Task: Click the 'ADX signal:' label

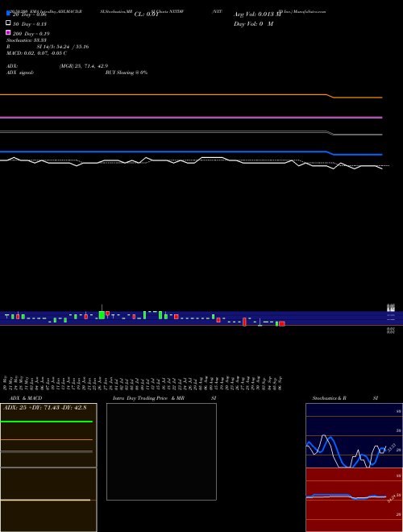Action: point(20,73)
